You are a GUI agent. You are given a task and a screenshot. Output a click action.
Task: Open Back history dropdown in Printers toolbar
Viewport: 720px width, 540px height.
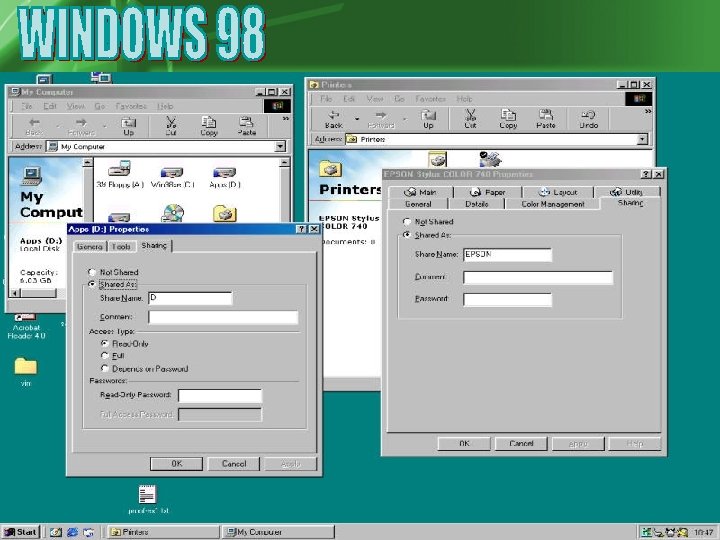(357, 119)
